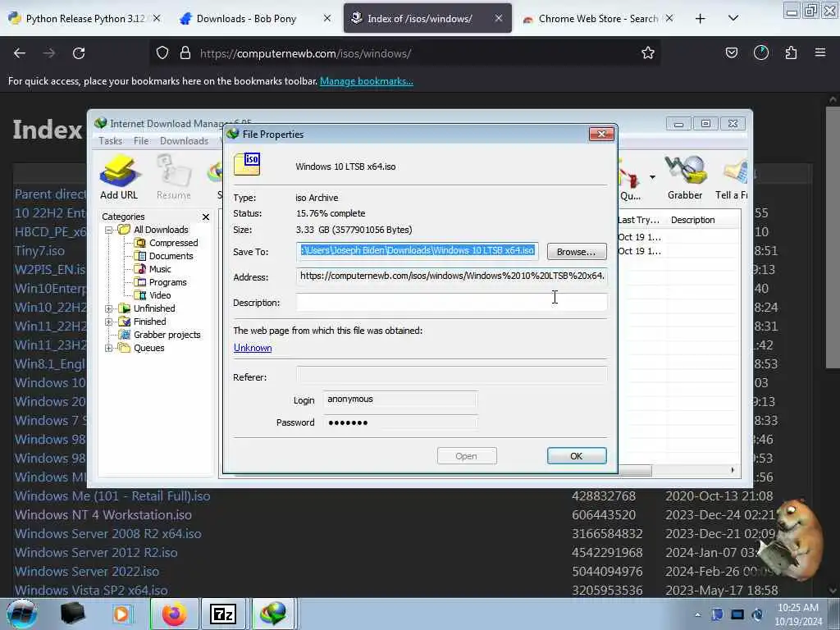Select the Queues tree item
Viewport: 840px width, 630px height.
pyautogui.click(x=149, y=348)
